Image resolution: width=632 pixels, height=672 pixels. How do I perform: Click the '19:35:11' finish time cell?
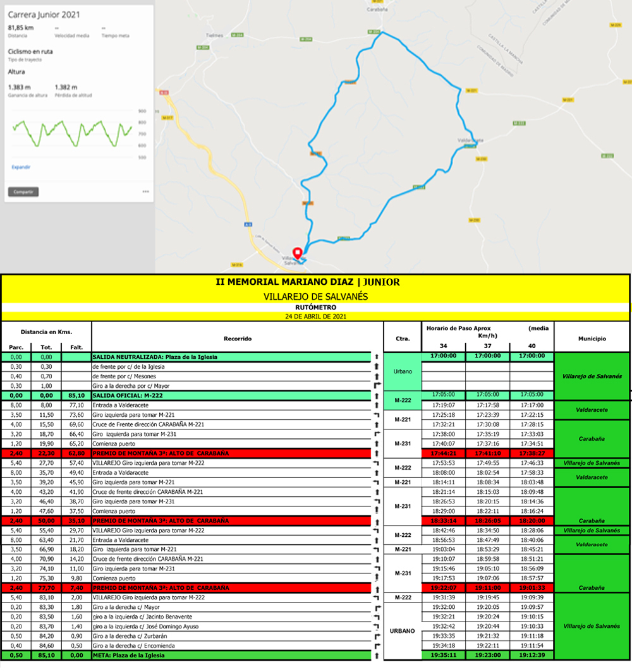point(443,656)
